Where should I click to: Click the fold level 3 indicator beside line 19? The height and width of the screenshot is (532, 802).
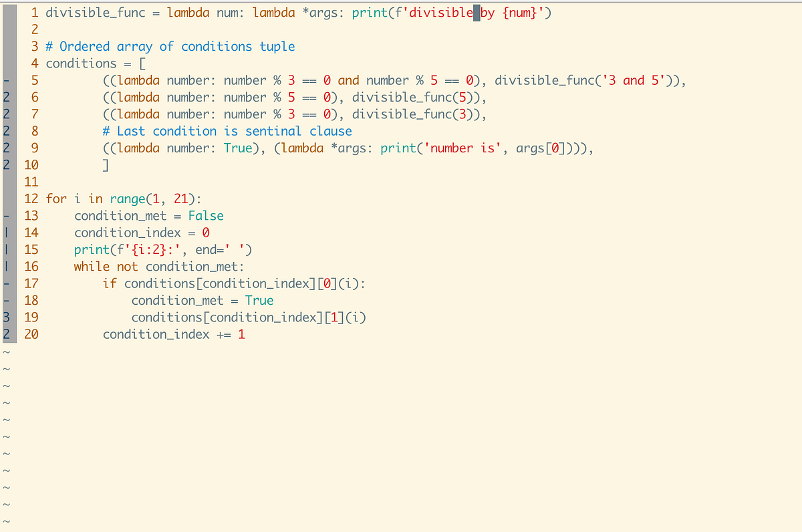tap(5, 317)
